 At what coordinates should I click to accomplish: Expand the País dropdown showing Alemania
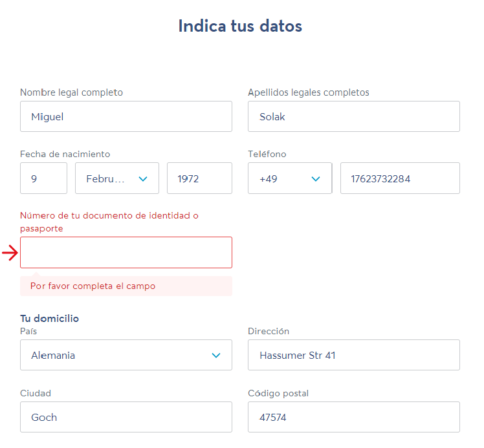click(x=126, y=355)
